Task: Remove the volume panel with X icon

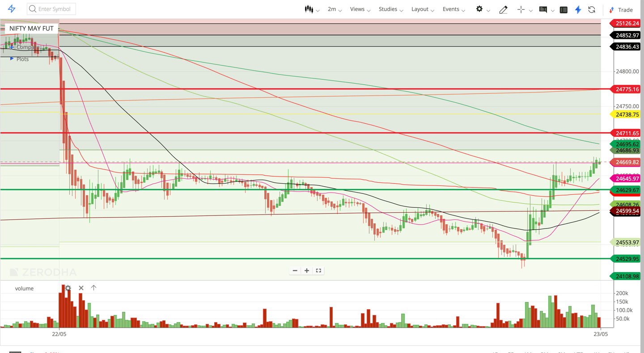Action: pos(81,288)
